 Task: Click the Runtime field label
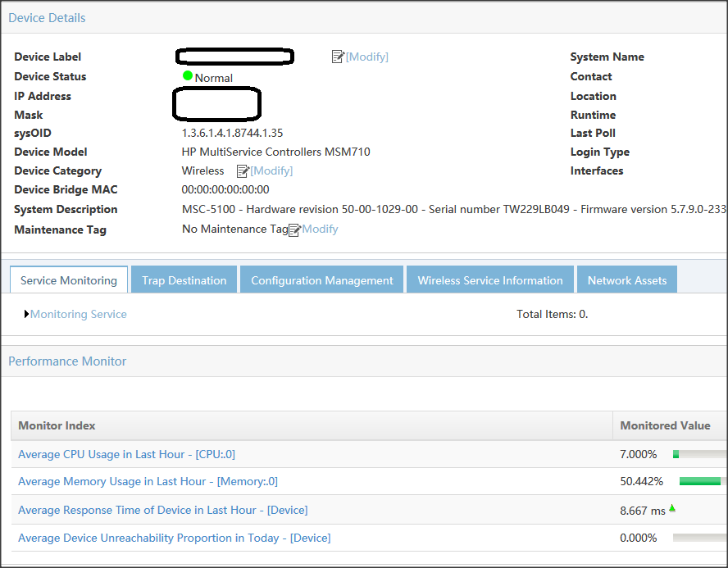(593, 115)
